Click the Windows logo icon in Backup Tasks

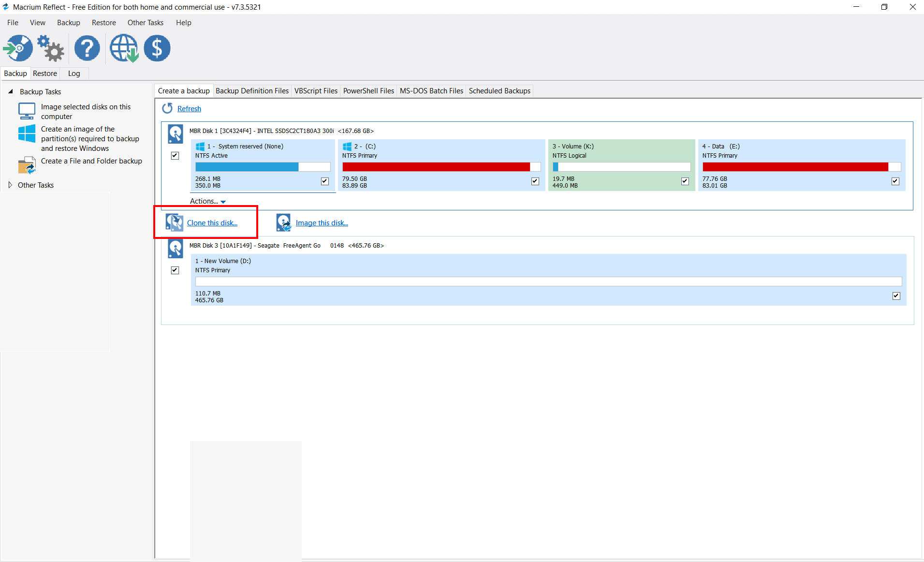point(27,133)
